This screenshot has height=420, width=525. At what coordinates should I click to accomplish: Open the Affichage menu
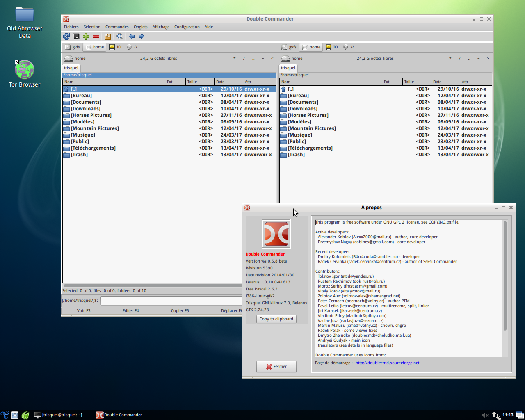tap(161, 27)
